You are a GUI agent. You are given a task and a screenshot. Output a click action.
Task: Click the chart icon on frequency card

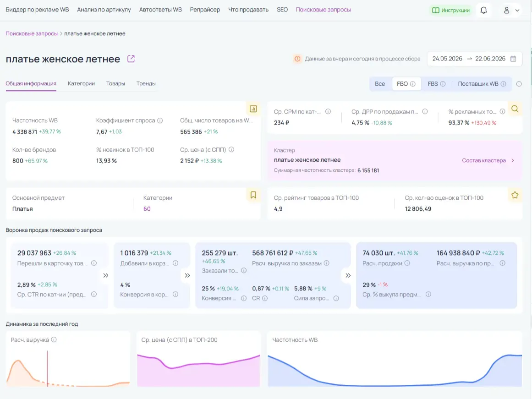coord(253,109)
